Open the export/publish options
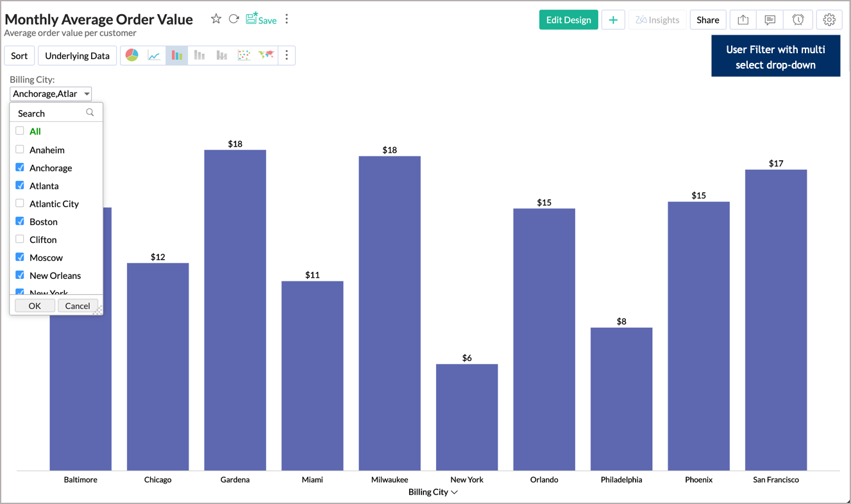The image size is (851, 504). tap(743, 20)
